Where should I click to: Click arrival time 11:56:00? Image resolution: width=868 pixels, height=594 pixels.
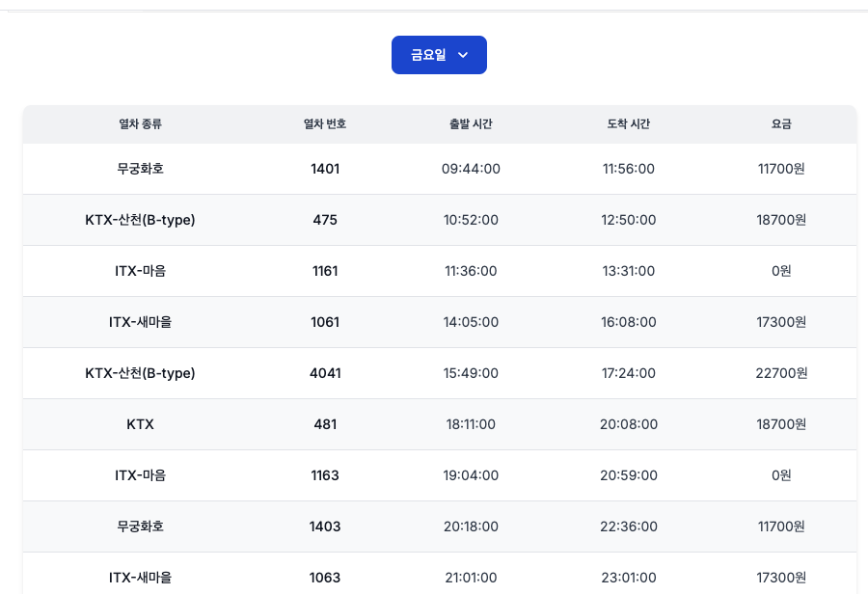click(628, 169)
